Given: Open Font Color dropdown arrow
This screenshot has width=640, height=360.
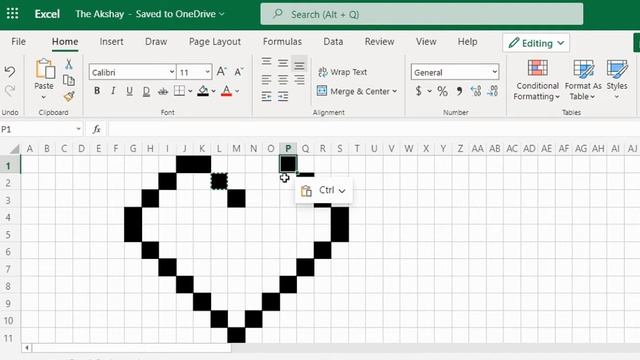Looking at the screenshot, I should (237, 91).
